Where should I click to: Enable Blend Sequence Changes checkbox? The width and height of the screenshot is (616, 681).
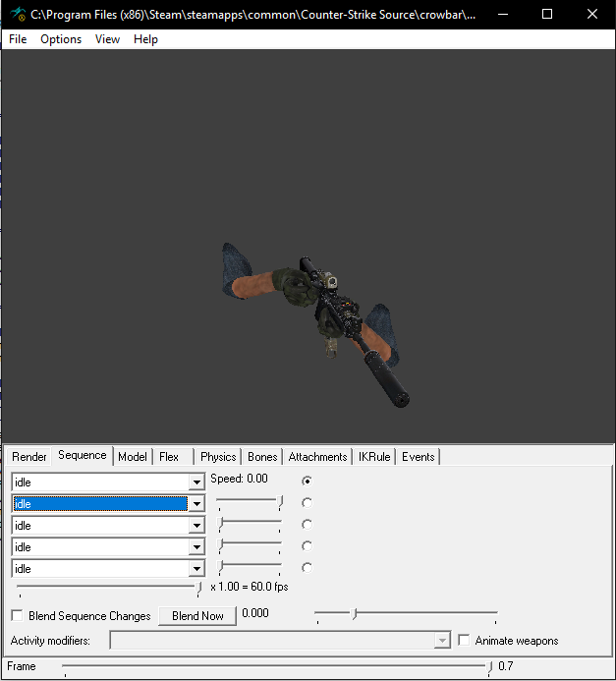17,615
